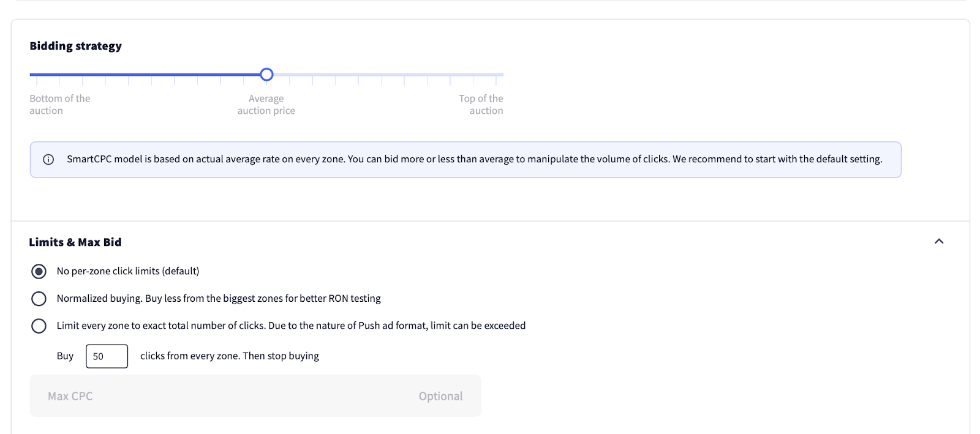Screen dimensions: 980x434
Task: Click the Buy label before the input
Action: pos(65,356)
